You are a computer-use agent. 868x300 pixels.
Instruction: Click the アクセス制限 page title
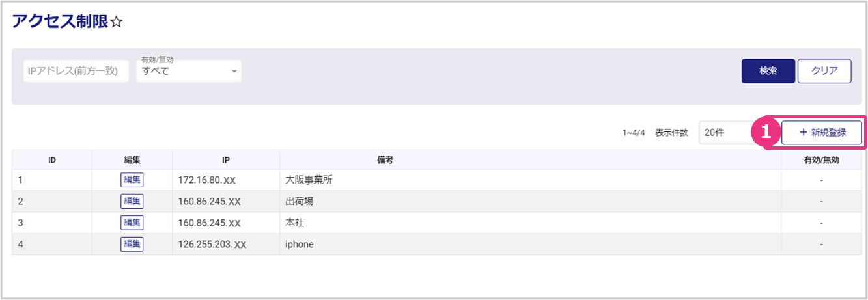[59, 21]
